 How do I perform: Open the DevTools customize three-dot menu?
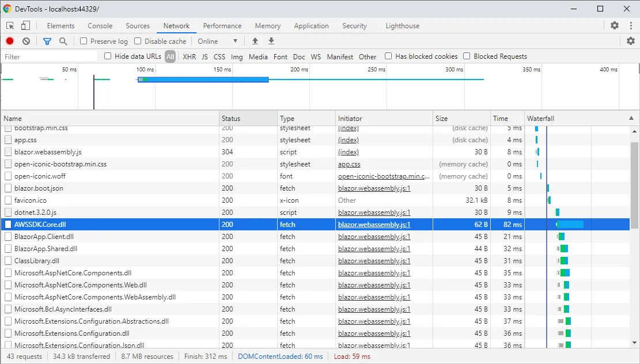[x=630, y=26]
